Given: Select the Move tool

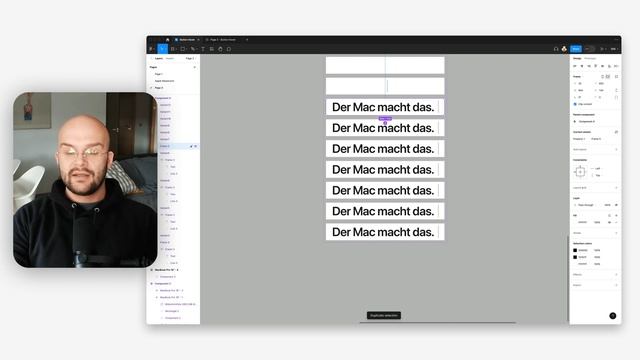Looking at the screenshot, I should (162, 49).
